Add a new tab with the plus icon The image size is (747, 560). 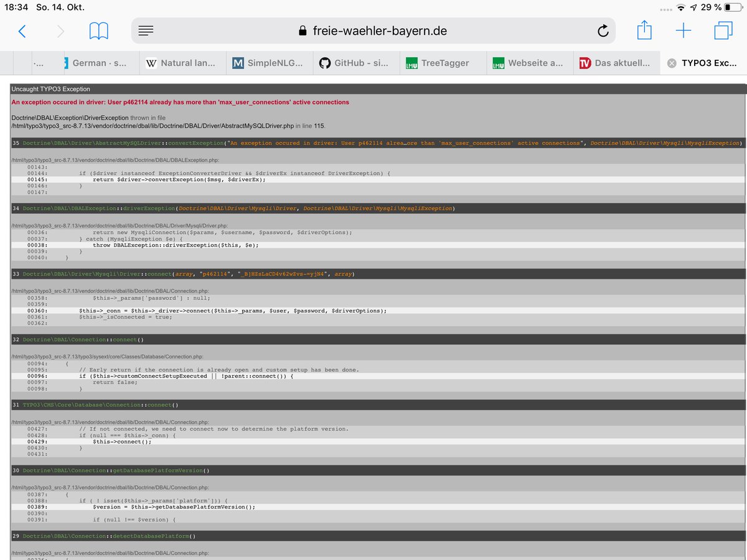click(x=684, y=30)
